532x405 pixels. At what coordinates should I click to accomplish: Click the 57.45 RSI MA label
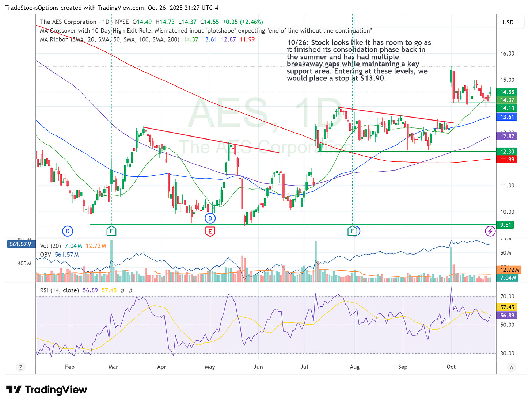pos(507,307)
